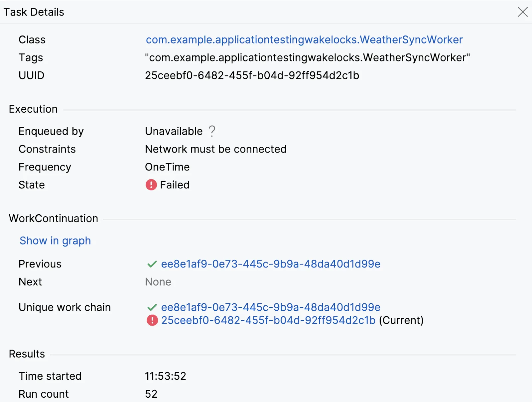Click the UUID value text
This screenshot has height=402, width=532.
point(252,75)
